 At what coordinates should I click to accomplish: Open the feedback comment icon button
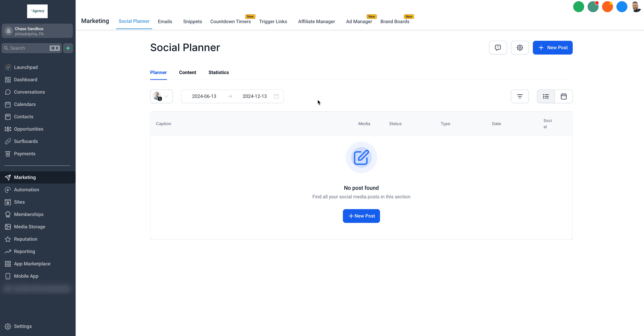(498, 48)
